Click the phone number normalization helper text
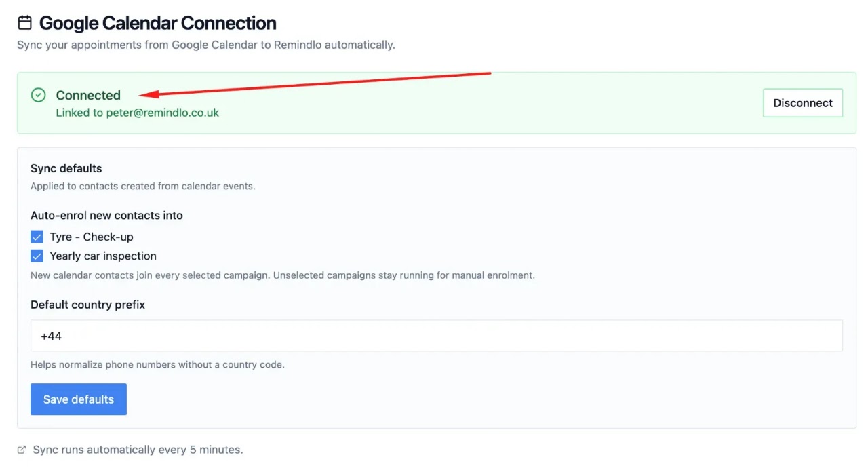The width and height of the screenshot is (868, 468). point(157,365)
